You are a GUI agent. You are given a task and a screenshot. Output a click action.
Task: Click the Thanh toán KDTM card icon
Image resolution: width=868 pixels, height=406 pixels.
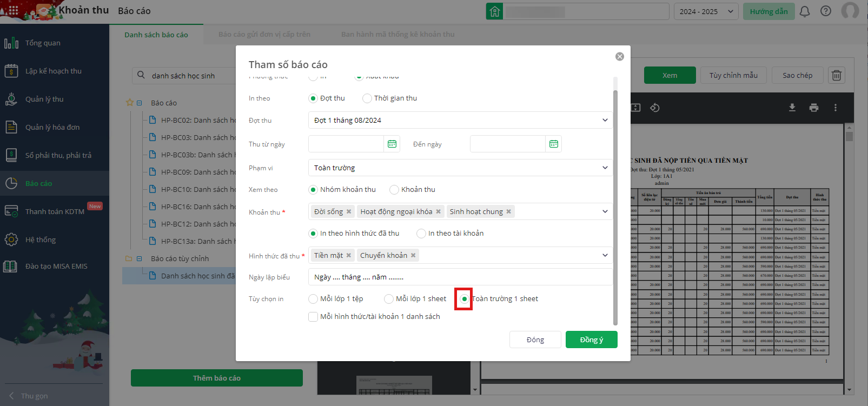coord(11,211)
